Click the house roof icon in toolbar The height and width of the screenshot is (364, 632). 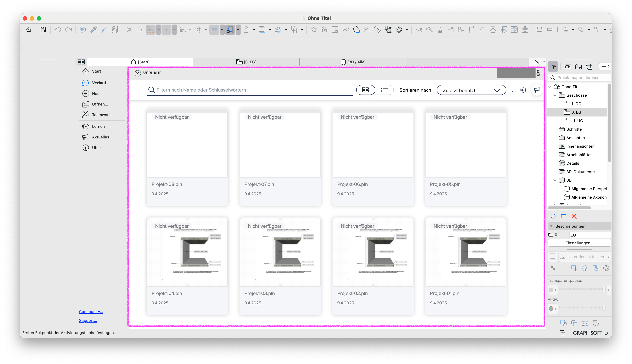(493, 30)
